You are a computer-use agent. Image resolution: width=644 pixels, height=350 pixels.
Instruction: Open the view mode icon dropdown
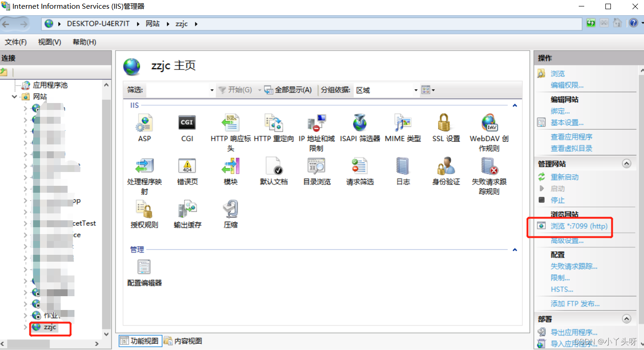tap(428, 90)
